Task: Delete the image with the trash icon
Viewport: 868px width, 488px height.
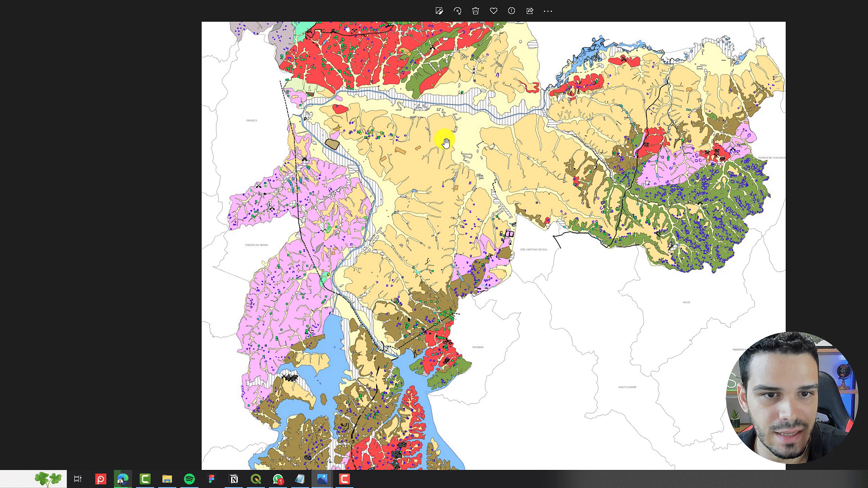Action: point(476,11)
